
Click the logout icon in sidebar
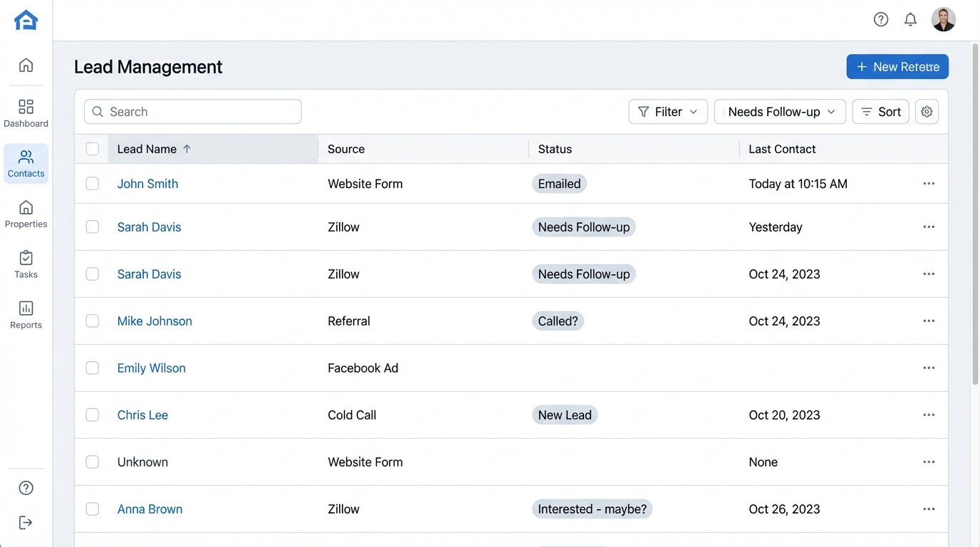pos(26,521)
